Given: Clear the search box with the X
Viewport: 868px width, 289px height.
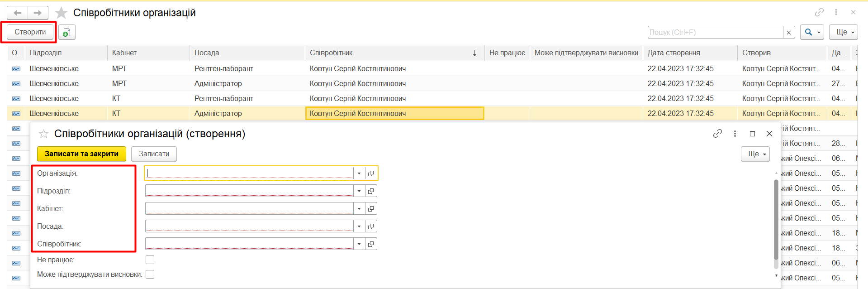Looking at the screenshot, I should (x=789, y=32).
